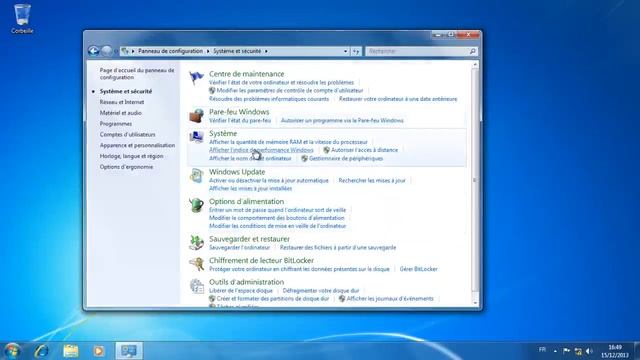Screen dimensions: 640x360
Task: Open Outils d'administration heading
Action: 247,282
